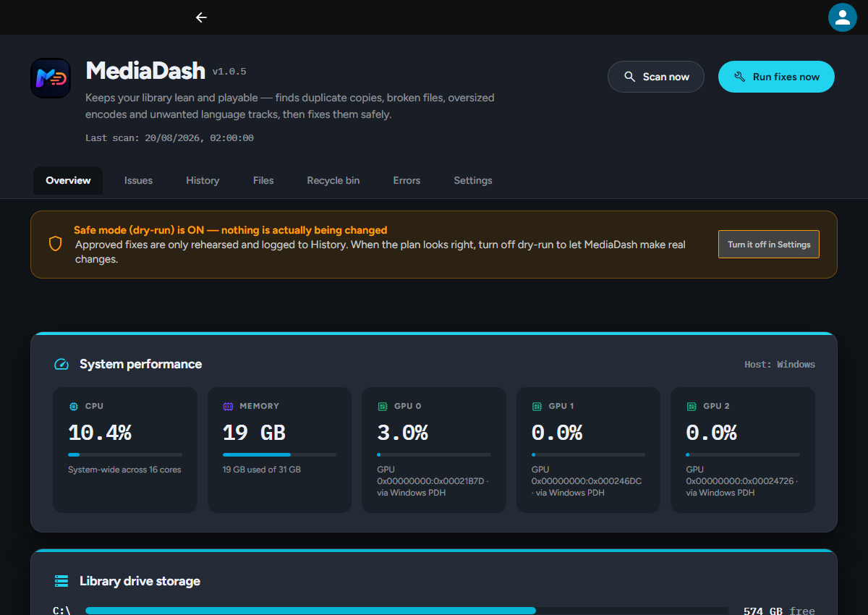Click the System performance gauge icon
Viewport: 868px width, 615px height.
click(61, 364)
